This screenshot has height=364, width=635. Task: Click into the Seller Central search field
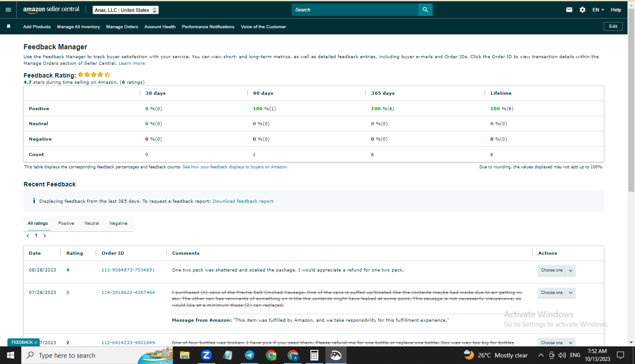(355, 10)
